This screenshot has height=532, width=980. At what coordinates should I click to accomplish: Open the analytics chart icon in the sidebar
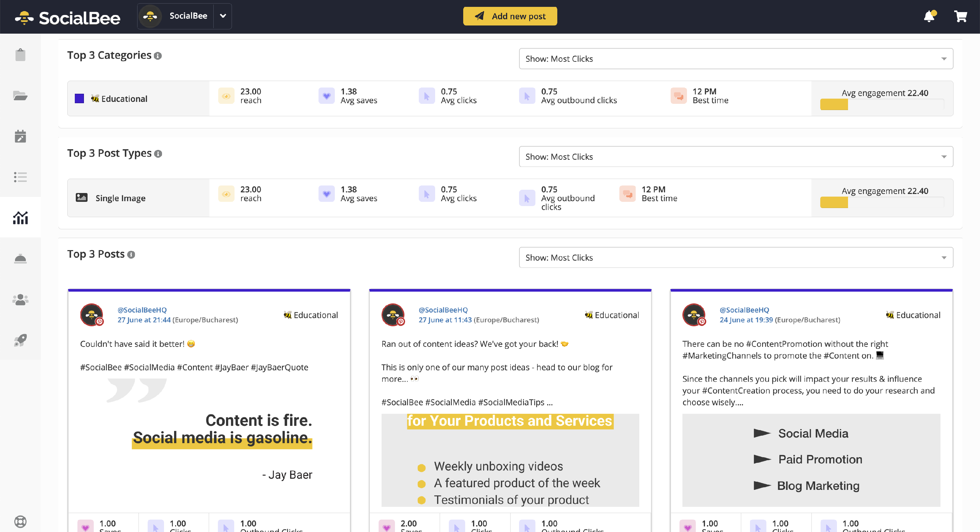pyautogui.click(x=20, y=218)
